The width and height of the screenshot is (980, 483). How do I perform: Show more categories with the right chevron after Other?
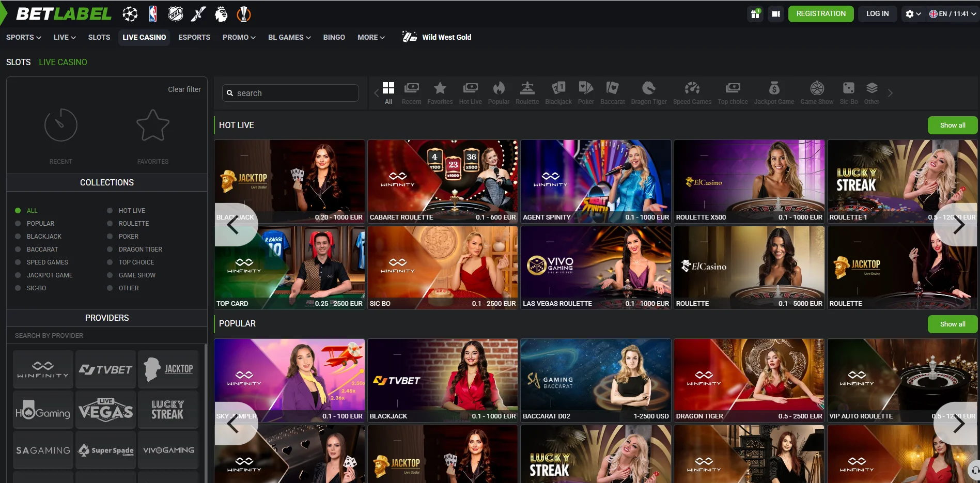click(x=890, y=93)
